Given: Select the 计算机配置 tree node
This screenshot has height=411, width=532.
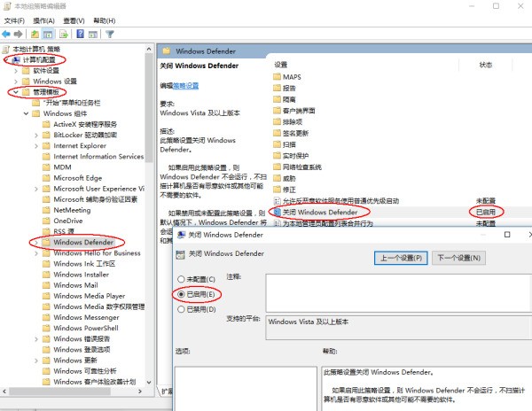Looking at the screenshot, I should pos(39,60).
